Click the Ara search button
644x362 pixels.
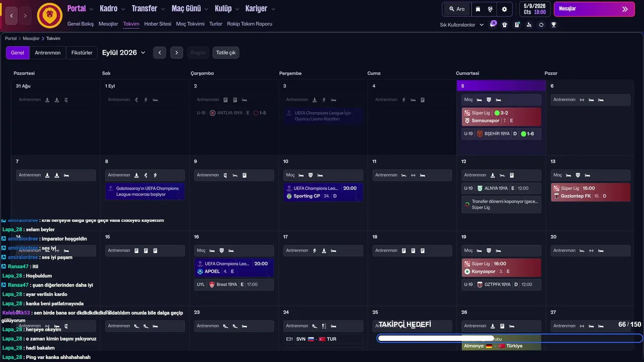(x=456, y=9)
